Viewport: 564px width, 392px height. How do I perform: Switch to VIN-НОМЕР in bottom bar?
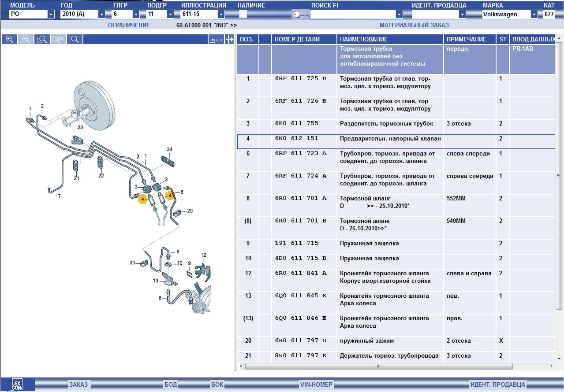click(x=316, y=385)
